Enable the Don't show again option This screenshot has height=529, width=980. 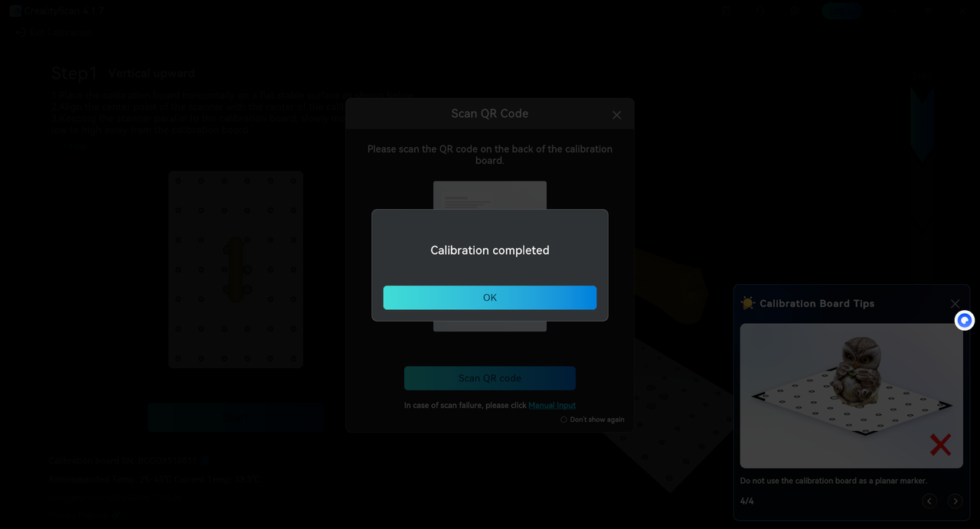[563, 420]
